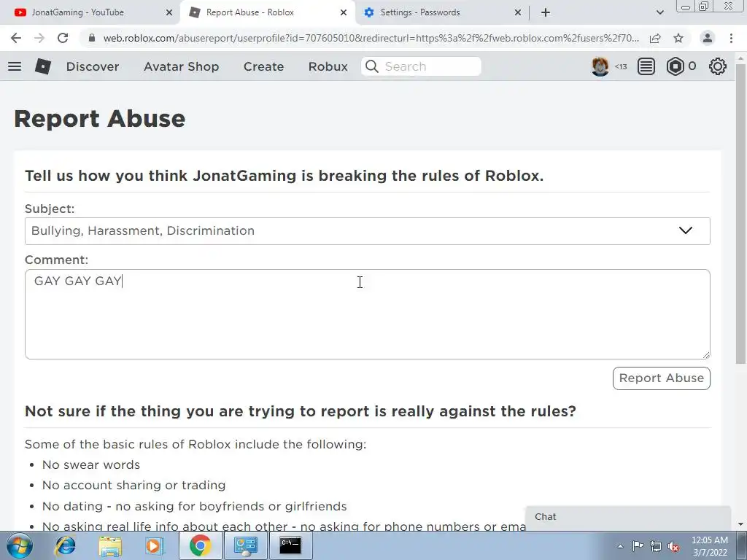Open the tab search chevron dropdown

(x=659, y=12)
